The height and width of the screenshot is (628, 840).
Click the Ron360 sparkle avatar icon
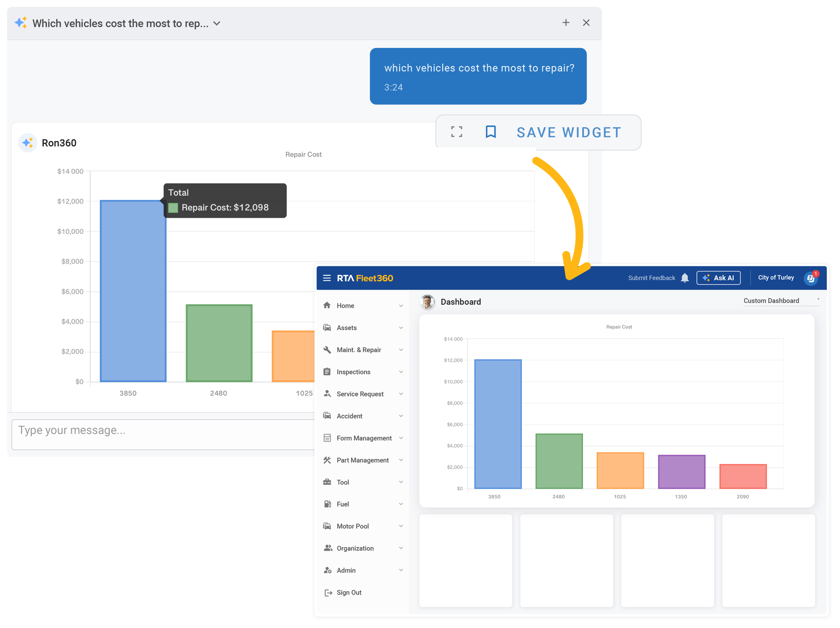[x=28, y=143]
